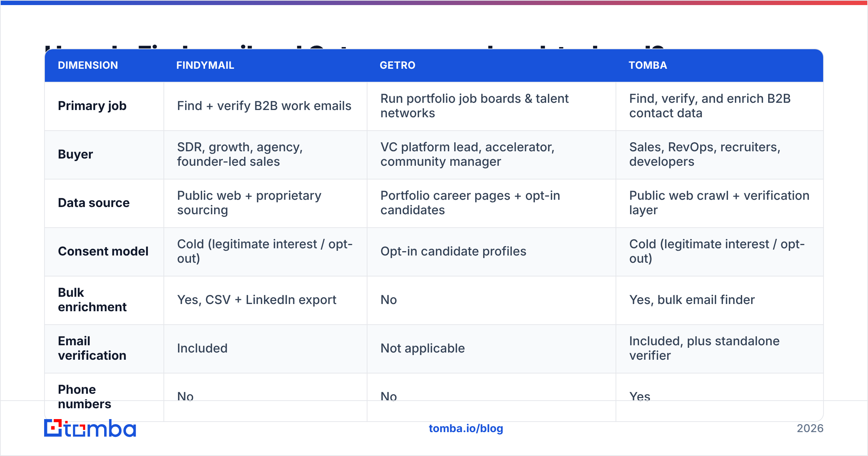Click the 'Phone numbers' row label
This screenshot has height=456, width=868.
tap(85, 397)
